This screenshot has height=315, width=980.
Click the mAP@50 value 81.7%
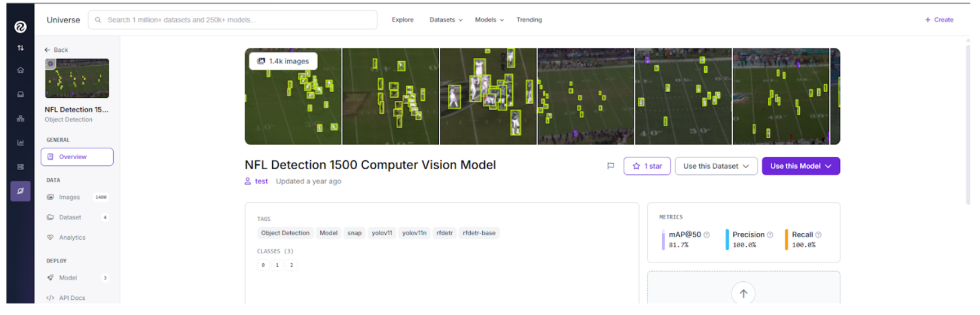pos(679,245)
